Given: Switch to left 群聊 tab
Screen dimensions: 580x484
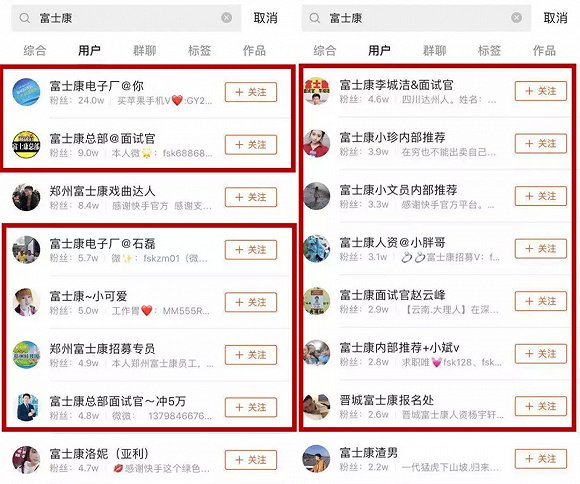Looking at the screenshot, I should pyautogui.click(x=144, y=50).
